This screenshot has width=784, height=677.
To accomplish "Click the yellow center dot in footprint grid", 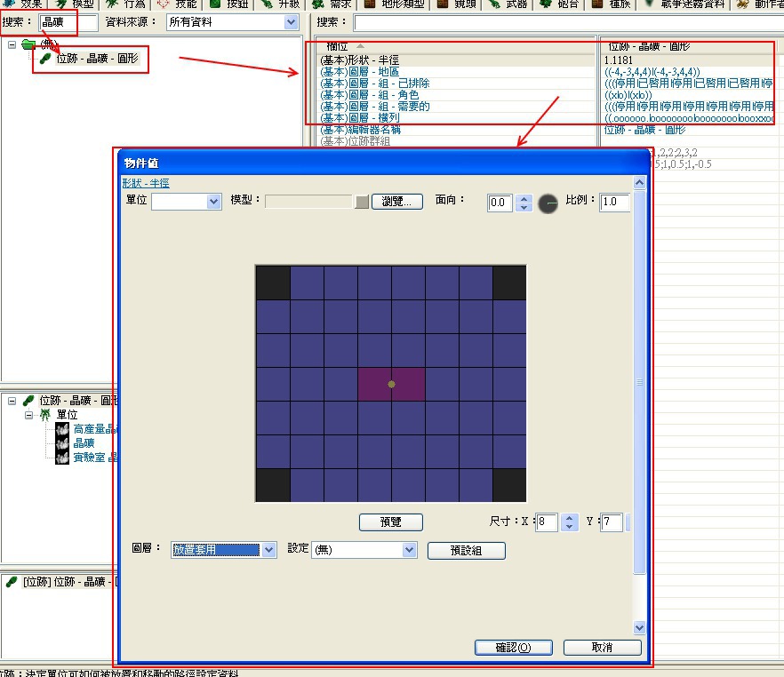I will click(x=391, y=384).
